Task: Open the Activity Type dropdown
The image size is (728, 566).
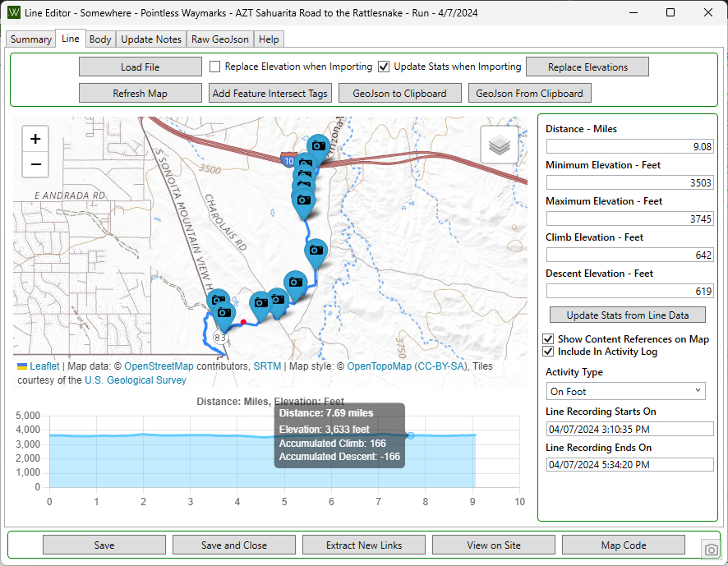Action: tap(625, 391)
